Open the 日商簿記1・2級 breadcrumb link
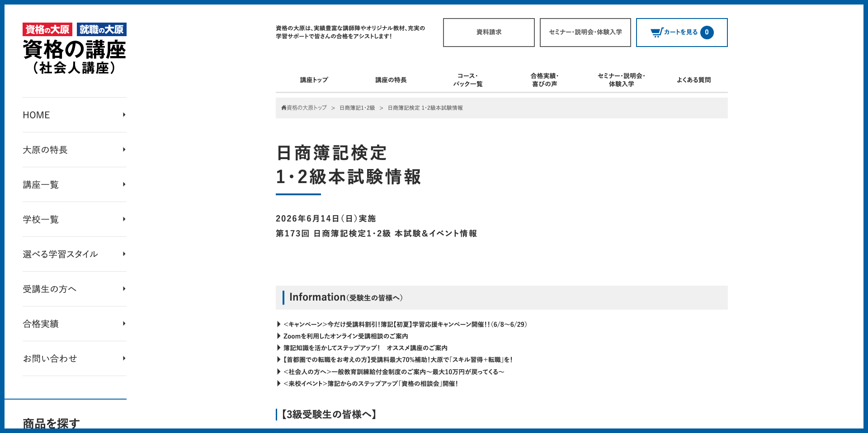 pyautogui.click(x=357, y=108)
